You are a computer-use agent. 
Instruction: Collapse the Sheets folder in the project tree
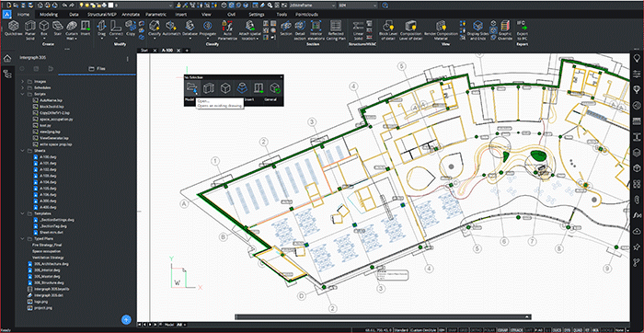coord(23,151)
